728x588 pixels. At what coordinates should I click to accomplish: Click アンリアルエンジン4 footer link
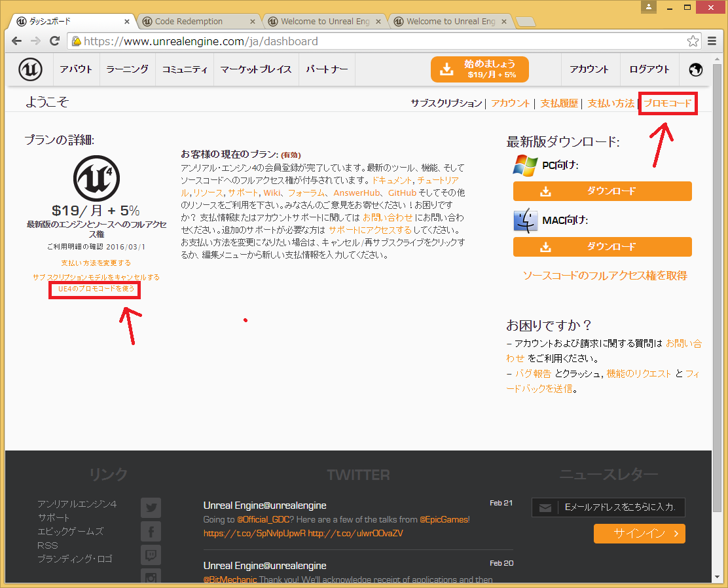tap(77, 504)
